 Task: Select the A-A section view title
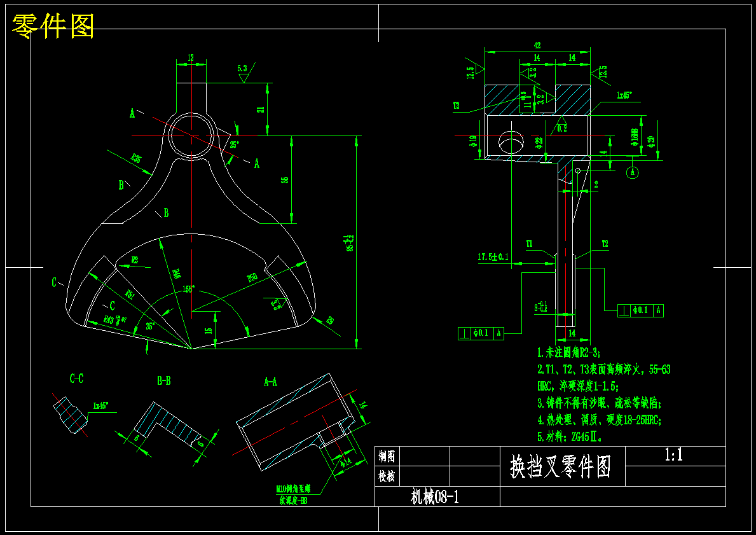coord(270,382)
